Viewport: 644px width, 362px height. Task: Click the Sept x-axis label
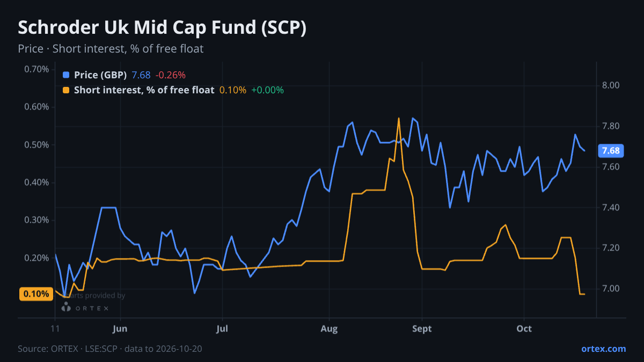pos(422,328)
